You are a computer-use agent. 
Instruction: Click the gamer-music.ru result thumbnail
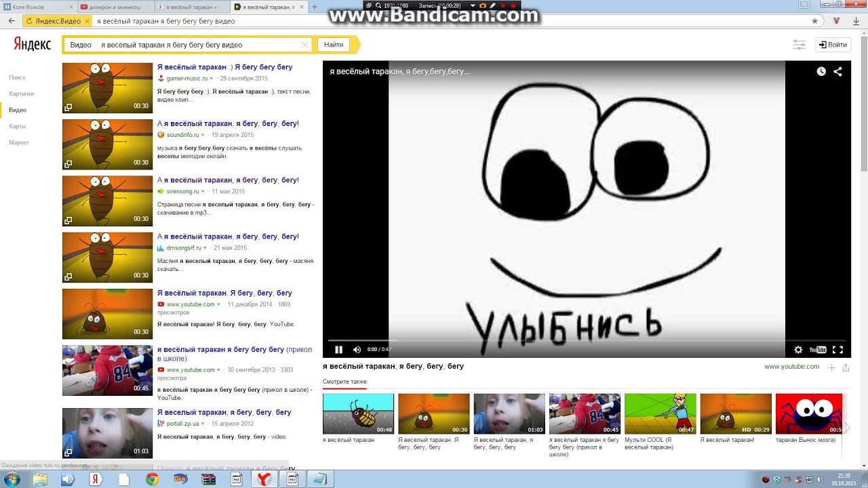[x=107, y=87]
